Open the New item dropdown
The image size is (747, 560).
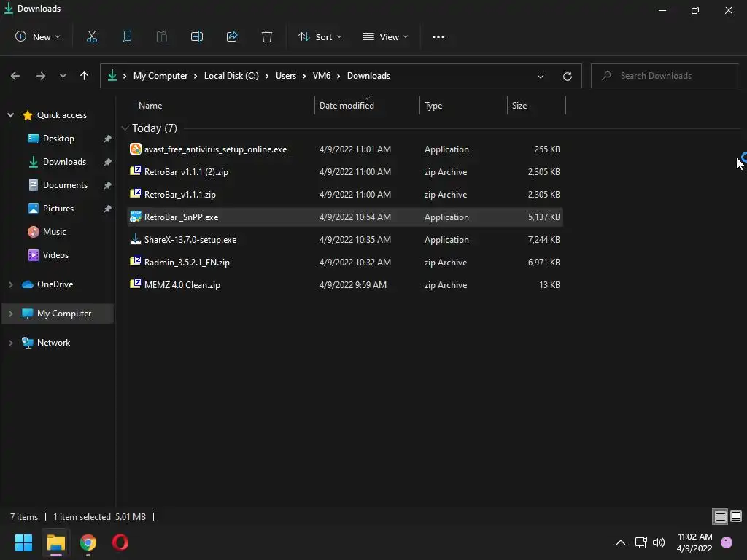coord(38,36)
